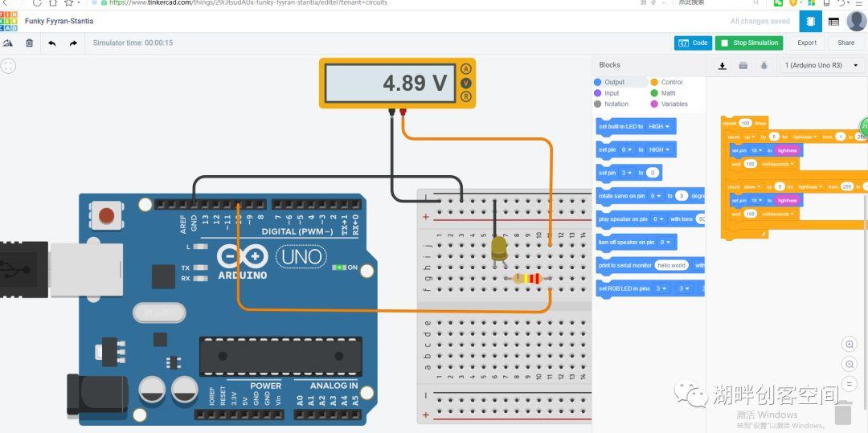
Task: Click the zoom to fit icon
Action: pyautogui.click(x=8, y=67)
